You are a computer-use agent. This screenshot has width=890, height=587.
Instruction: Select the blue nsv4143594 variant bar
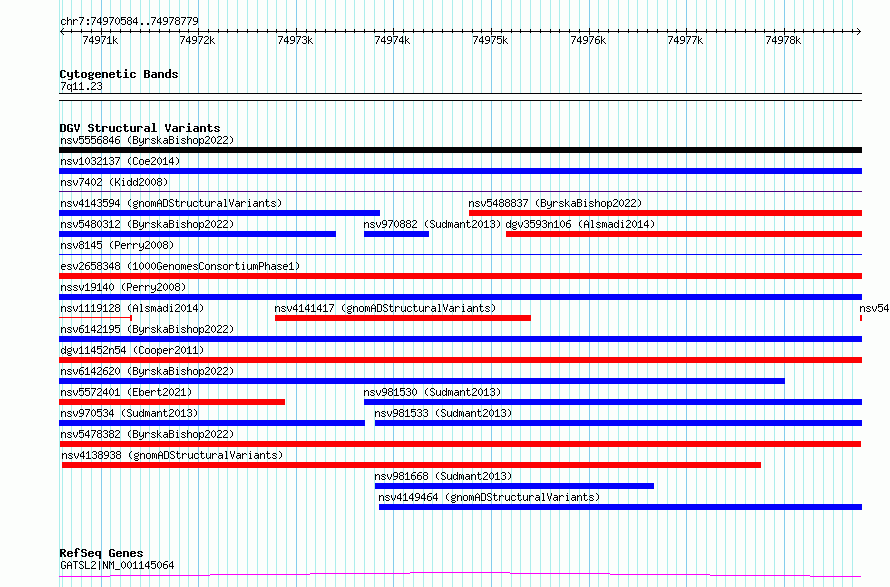(x=219, y=213)
